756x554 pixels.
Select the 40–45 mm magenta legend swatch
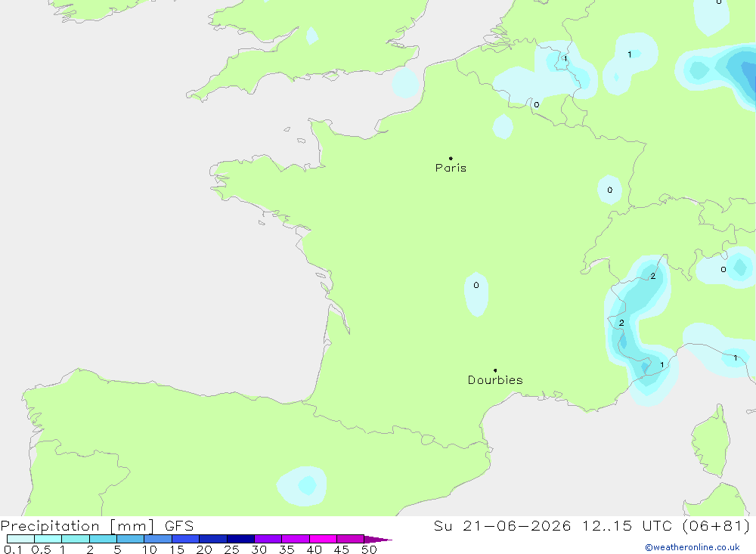(x=323, y=539)
